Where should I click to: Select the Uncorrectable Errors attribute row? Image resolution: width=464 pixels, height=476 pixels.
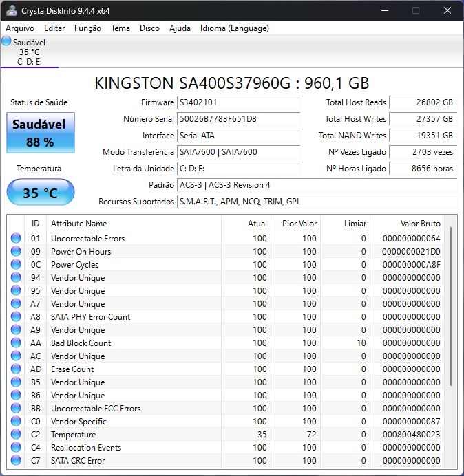226,238
